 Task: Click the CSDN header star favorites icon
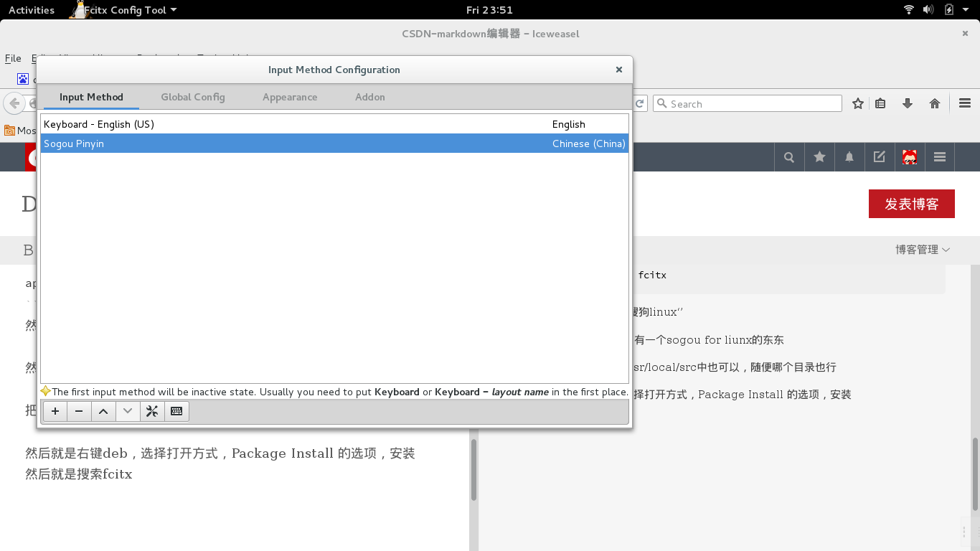819,157
